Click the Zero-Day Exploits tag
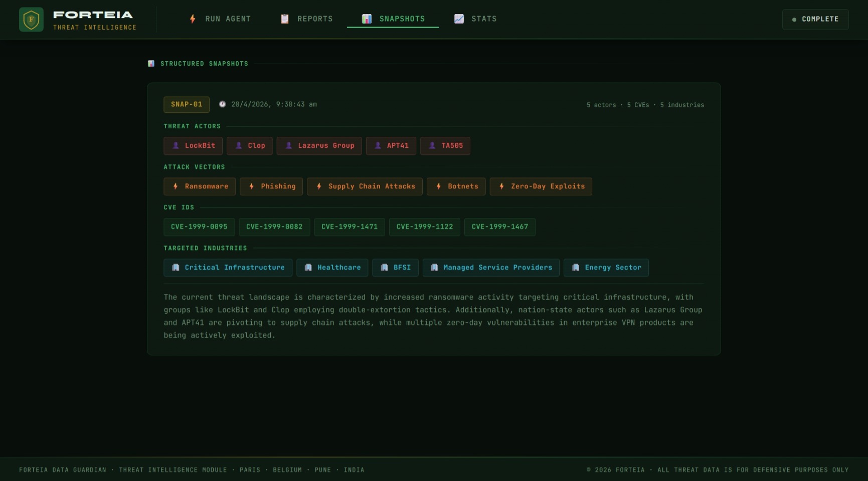868x481 pixels. click(x=541, y=186)
